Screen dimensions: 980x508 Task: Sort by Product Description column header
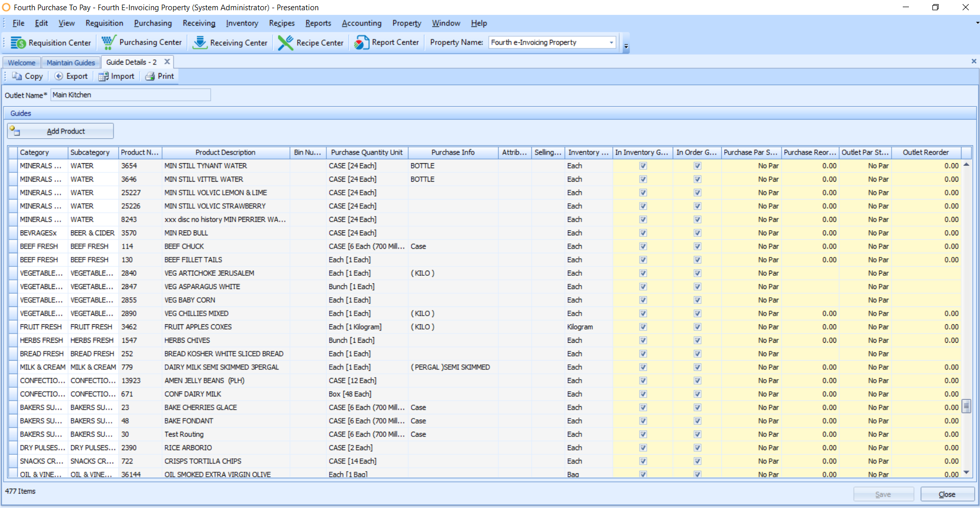(x=225, y=152)
